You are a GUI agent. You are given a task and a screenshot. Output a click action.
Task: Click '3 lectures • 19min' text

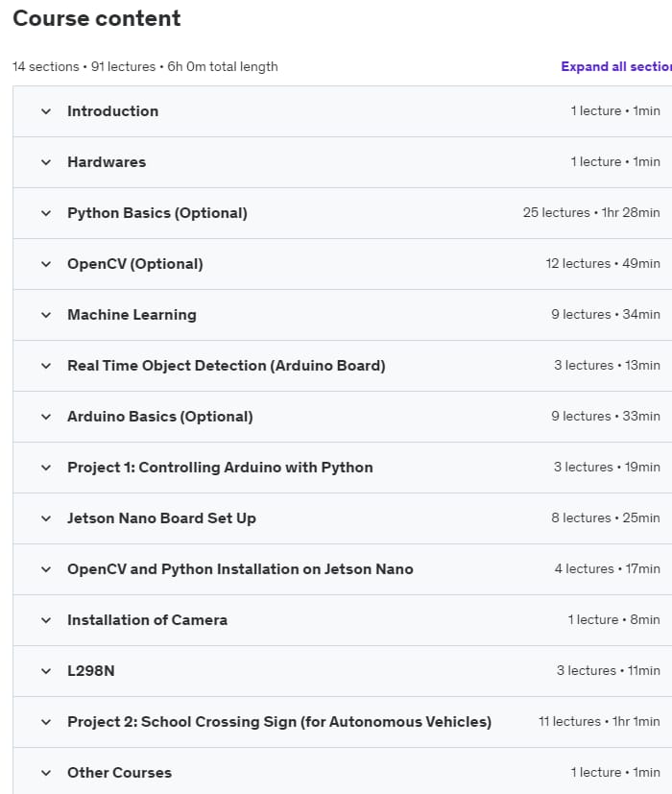point(607,467)
